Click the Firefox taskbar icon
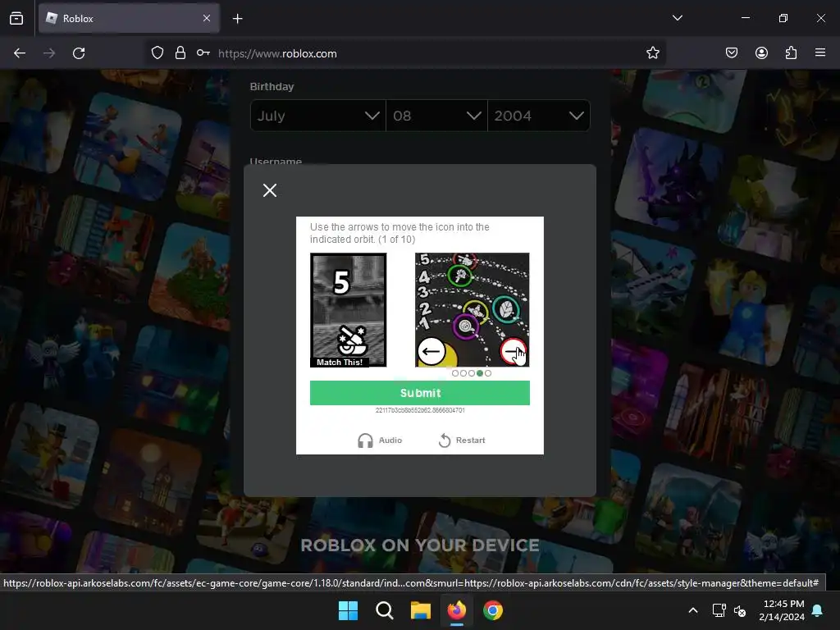The width and height of the screenshot is (840, 630). (x=456, y=610)
